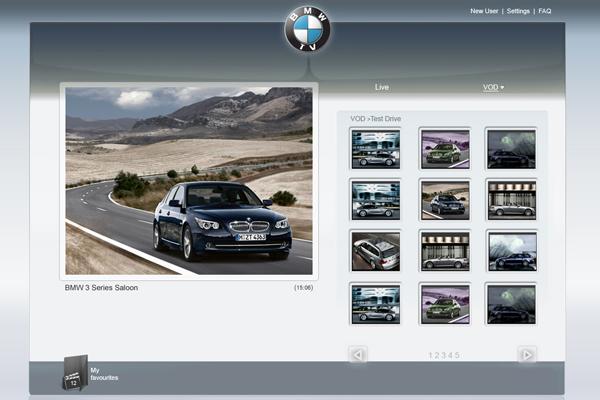Open first row dark stormy car thumbnail
This screenshot has height=400, width=600.
(511, 149)
